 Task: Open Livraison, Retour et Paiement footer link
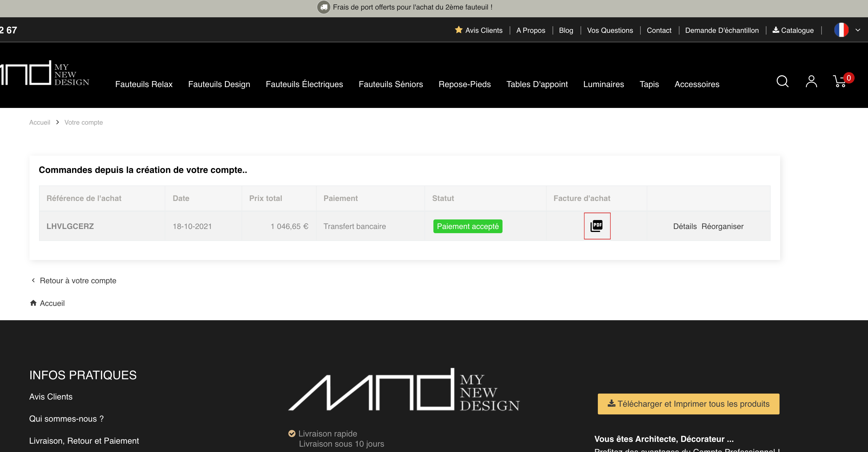(84, 441)
